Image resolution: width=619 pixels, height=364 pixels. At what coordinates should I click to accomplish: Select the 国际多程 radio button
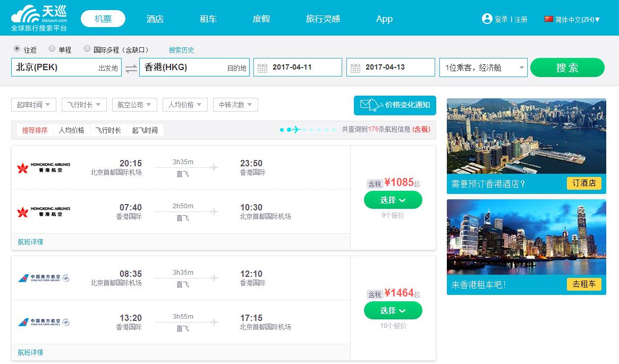point(87,49)
